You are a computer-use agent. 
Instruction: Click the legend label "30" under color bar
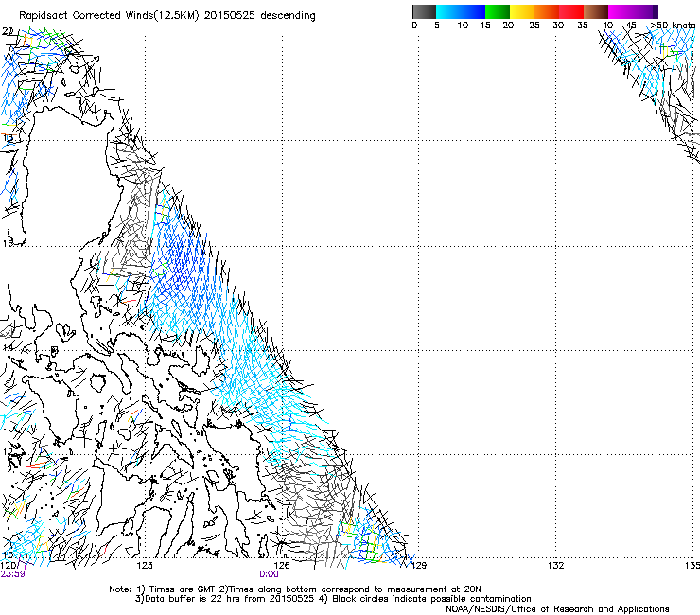558,26
